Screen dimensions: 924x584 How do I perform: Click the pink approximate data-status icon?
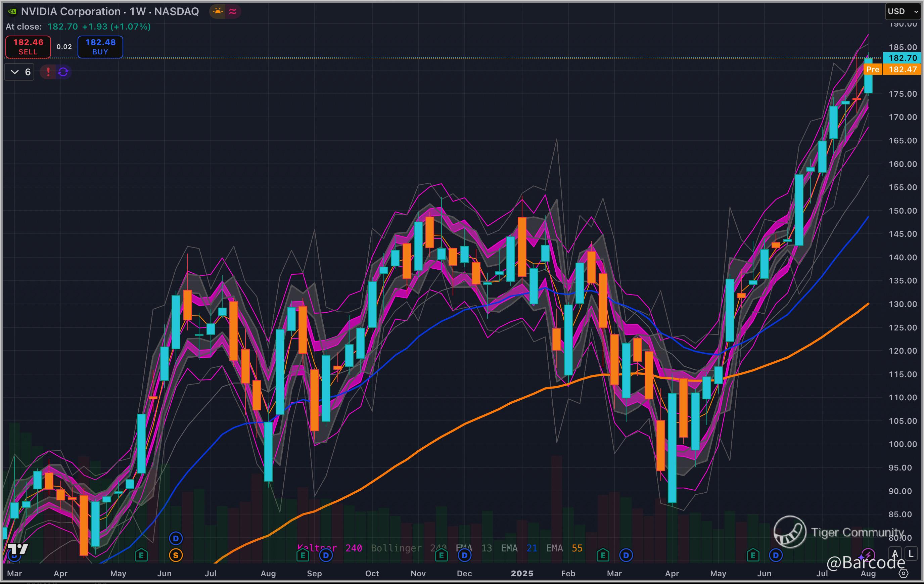pyautogui.click(x=233, y=11)
